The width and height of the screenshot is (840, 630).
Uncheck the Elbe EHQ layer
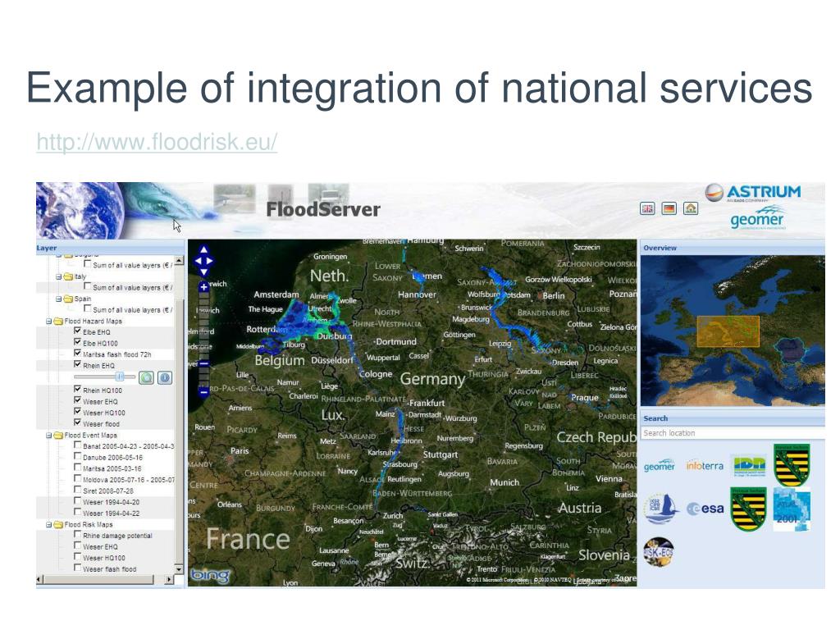pyautogui.click(x=77, y=331)
